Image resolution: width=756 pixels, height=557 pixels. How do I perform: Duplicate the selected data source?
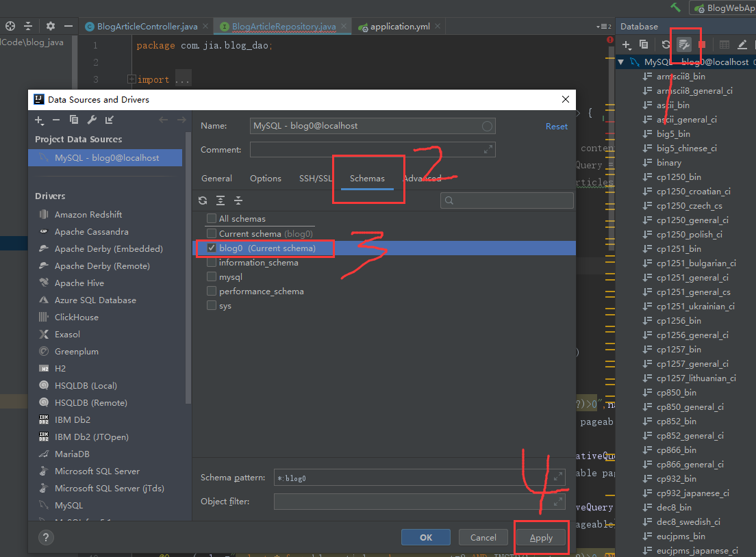(x=74, y=120)
